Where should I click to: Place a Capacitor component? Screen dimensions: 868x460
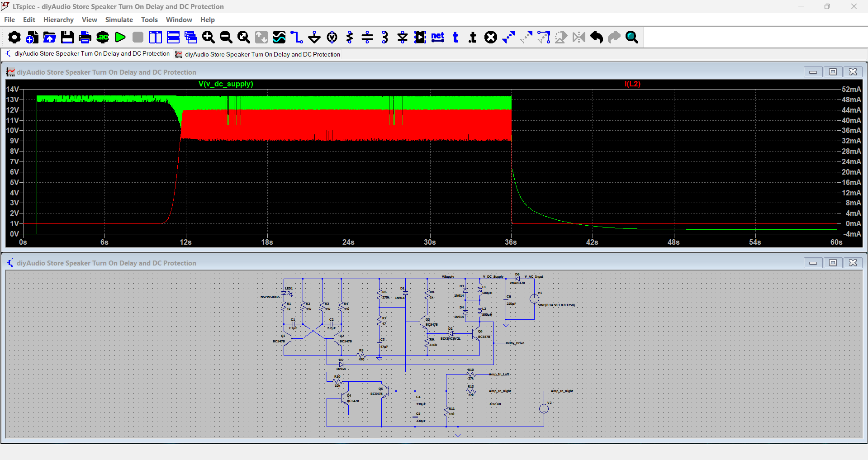(x=367, y=37)
